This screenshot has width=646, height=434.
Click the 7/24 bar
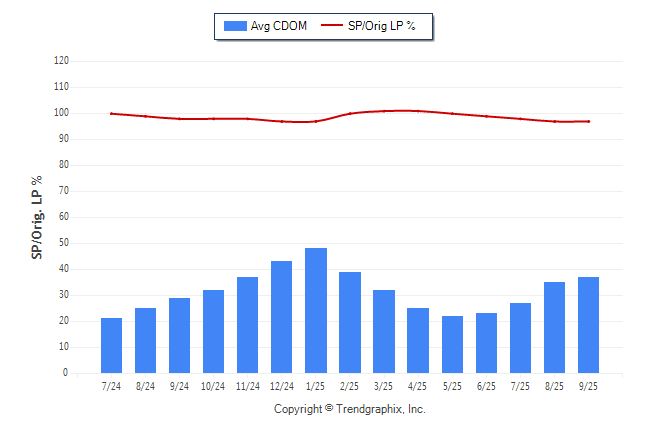(x=112, y=345)
